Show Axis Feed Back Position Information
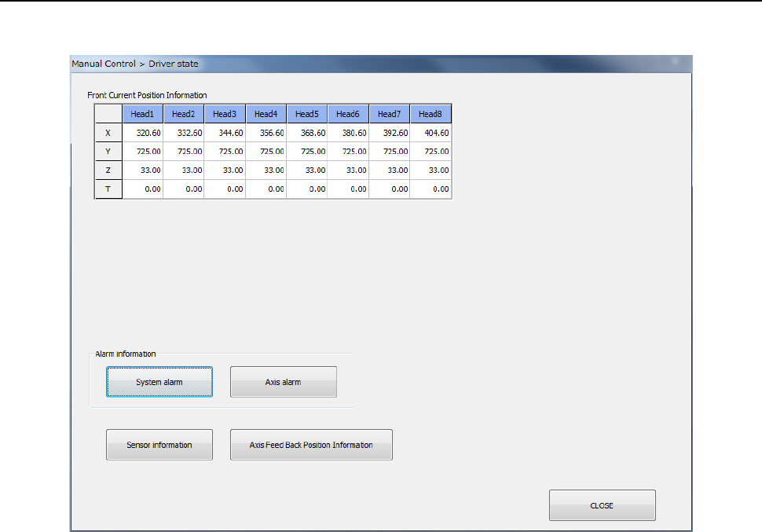Image resolution: width=762 pixels, height=532 pixels. click(311, 445)
